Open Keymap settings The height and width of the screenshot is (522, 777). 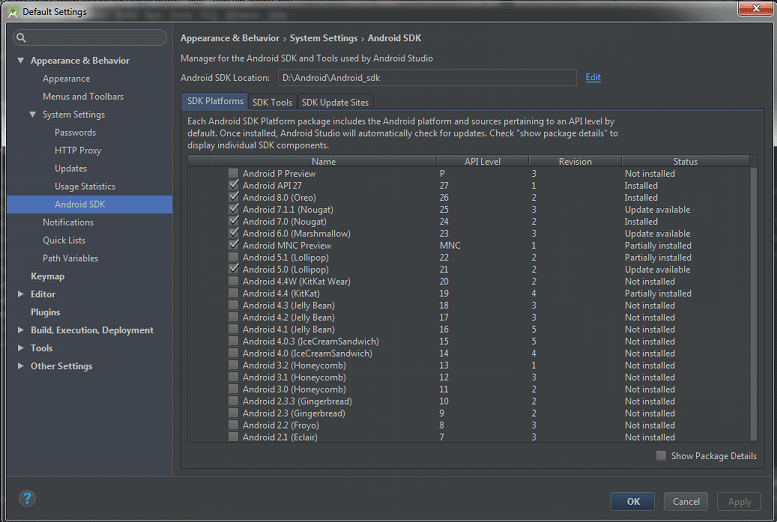coord(48,276)
